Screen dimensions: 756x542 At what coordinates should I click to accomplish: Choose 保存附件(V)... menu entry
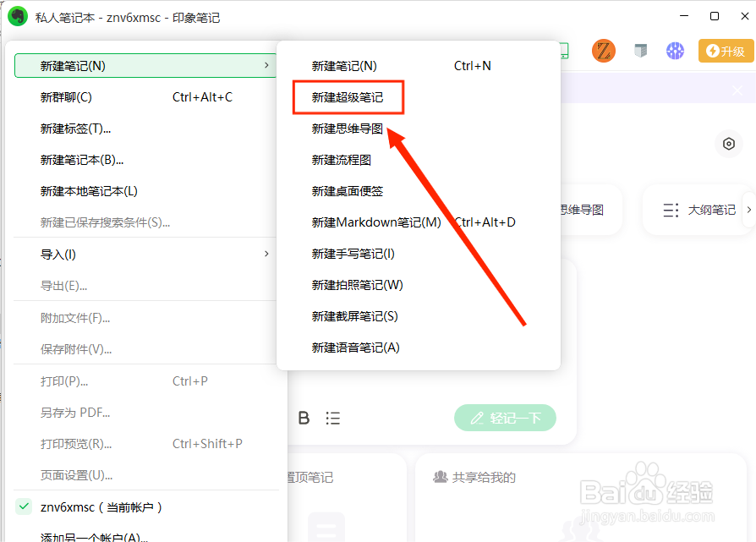click(x=145, y=349)
